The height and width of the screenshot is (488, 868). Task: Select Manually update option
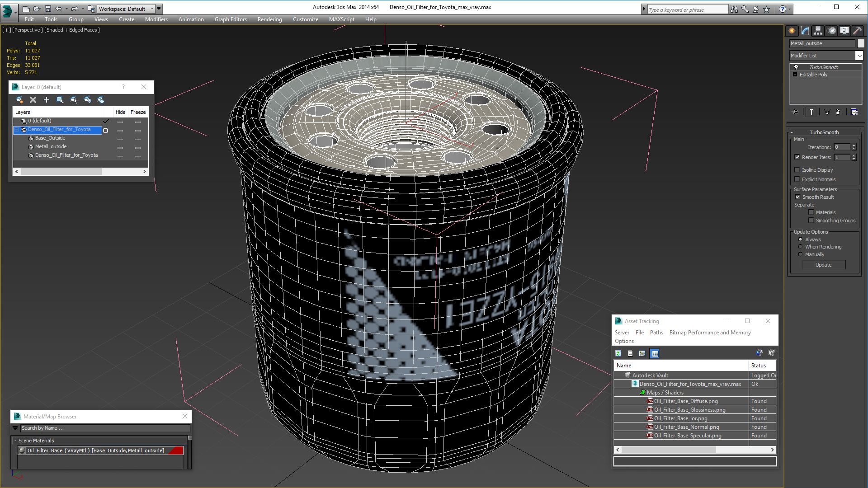coord(801,254)
